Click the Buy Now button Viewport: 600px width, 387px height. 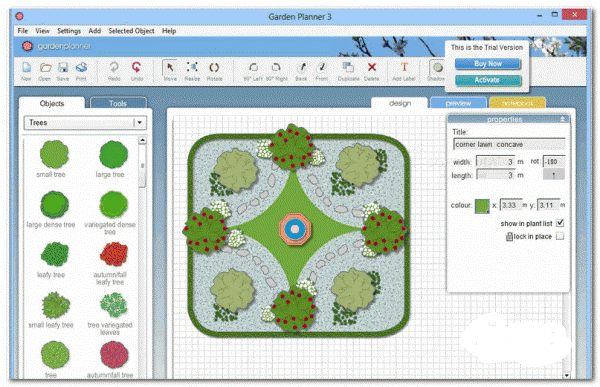(x=488, y=64)
